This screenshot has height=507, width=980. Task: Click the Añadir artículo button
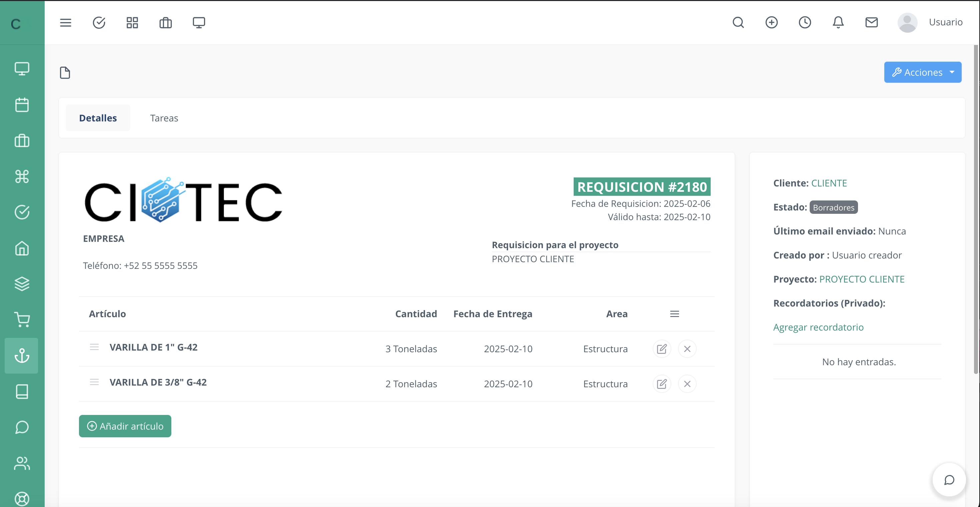point(125,426)
